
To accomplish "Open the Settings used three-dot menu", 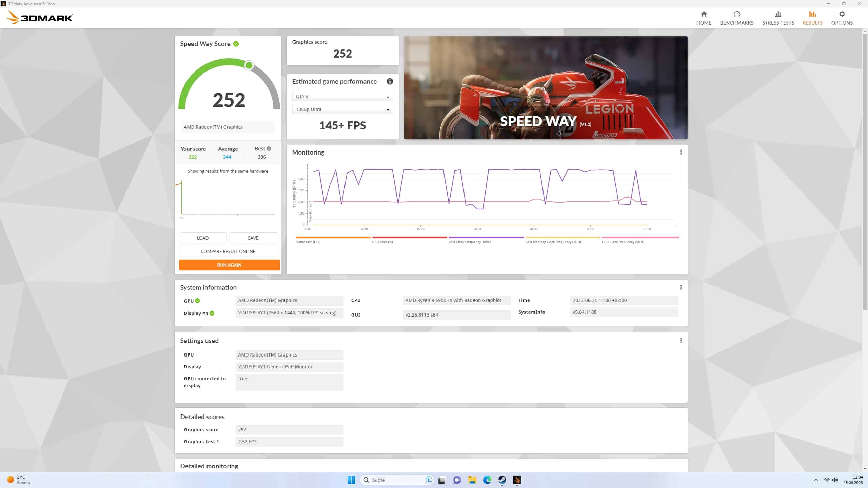I will (x=680, y=341).
